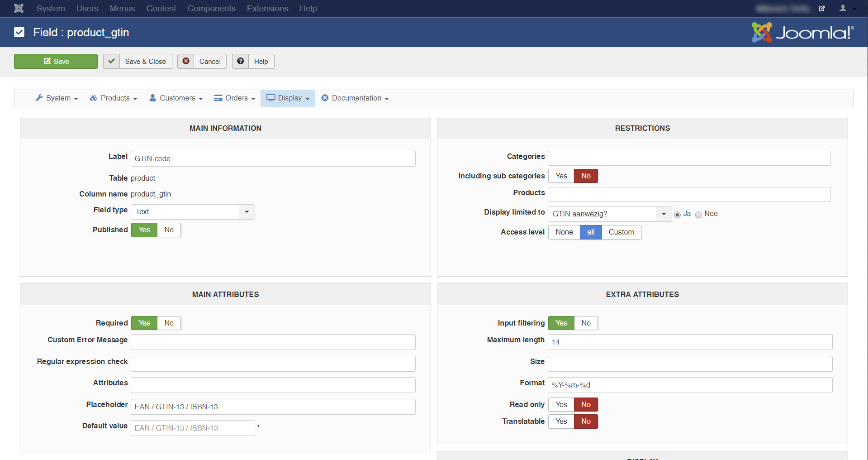Set Access level to Custom

[621, 232]
